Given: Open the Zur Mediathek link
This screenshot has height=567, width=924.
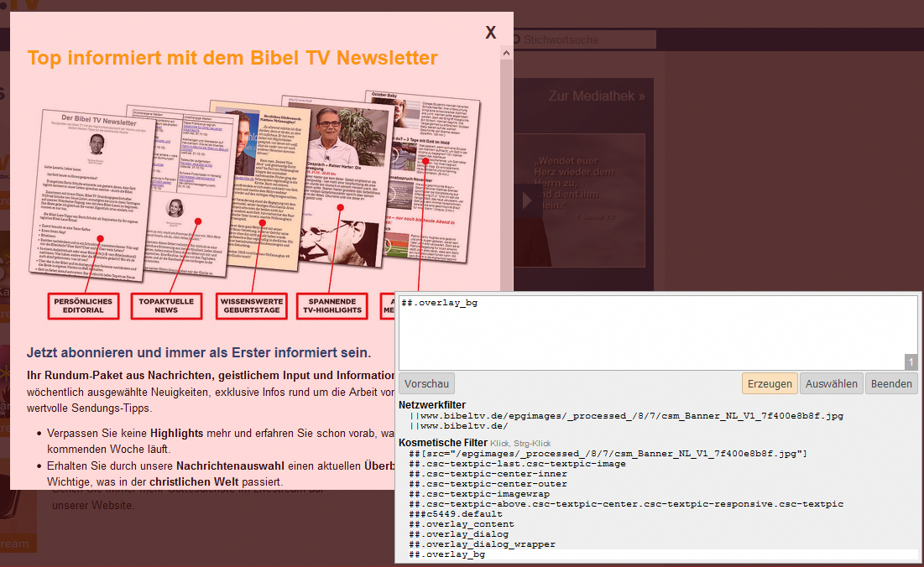Looking at the screenshot, I should coord(597,96).
